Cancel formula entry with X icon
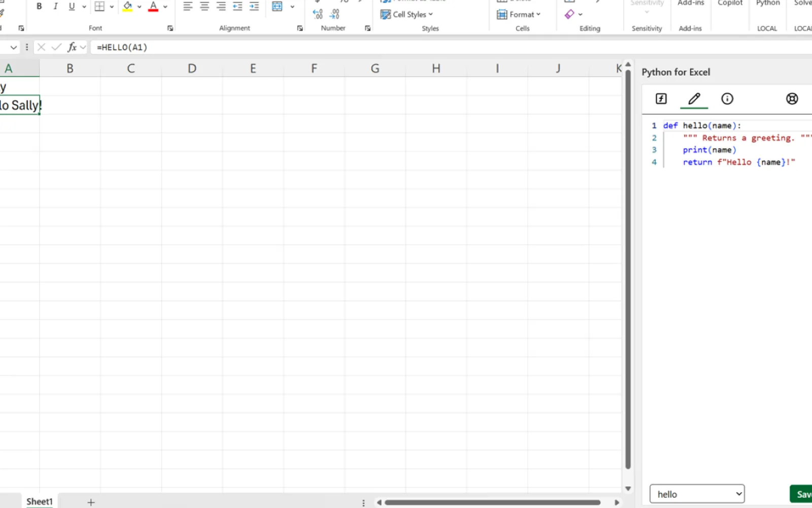 click(42, 47)
